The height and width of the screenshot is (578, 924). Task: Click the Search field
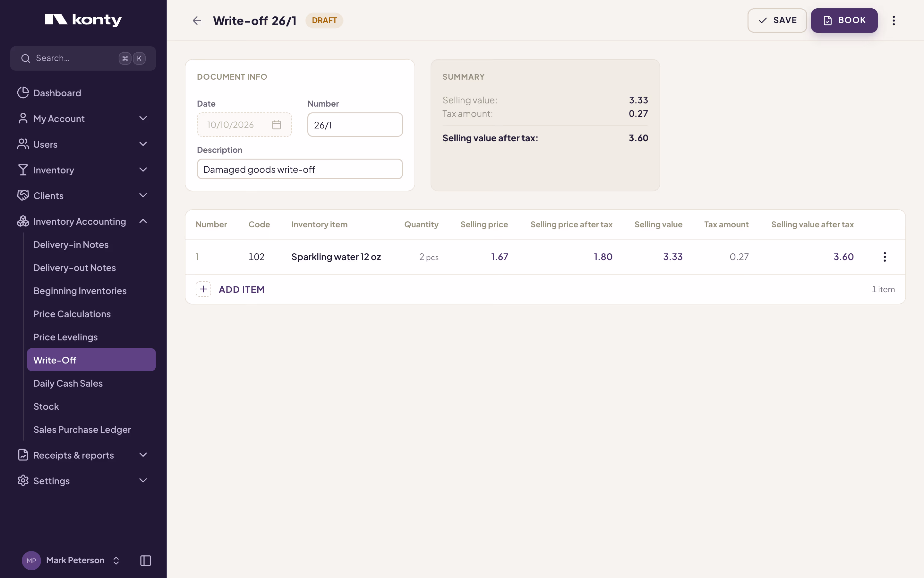coord(83,58)
